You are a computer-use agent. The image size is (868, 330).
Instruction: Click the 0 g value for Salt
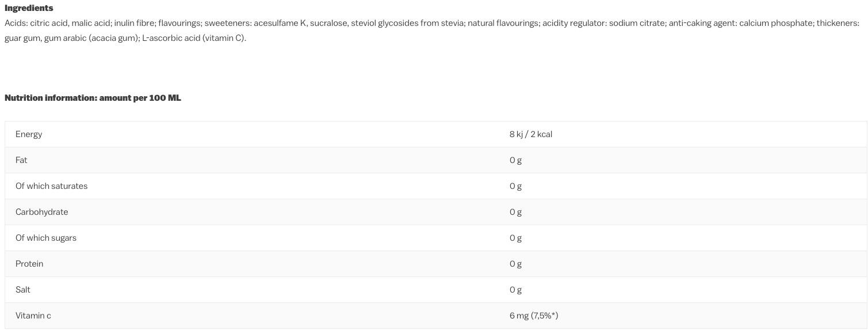pyautogui.click(x=515, y=290)
